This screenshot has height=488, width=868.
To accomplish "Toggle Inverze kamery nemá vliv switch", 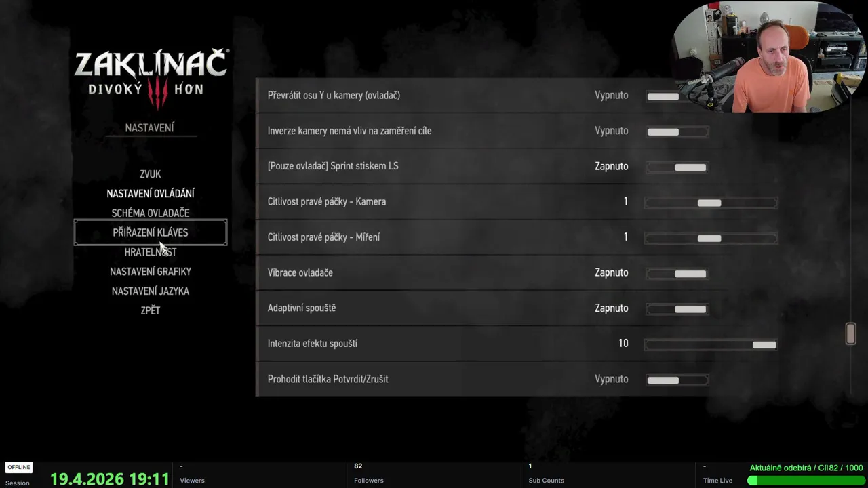I will [677, 131].
